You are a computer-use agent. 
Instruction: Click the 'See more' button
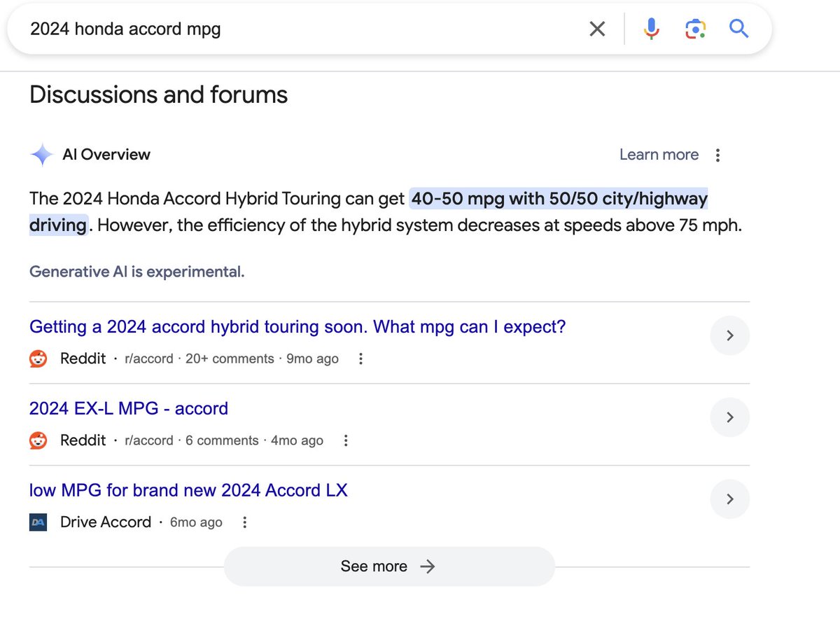click(x=389, y=566)
